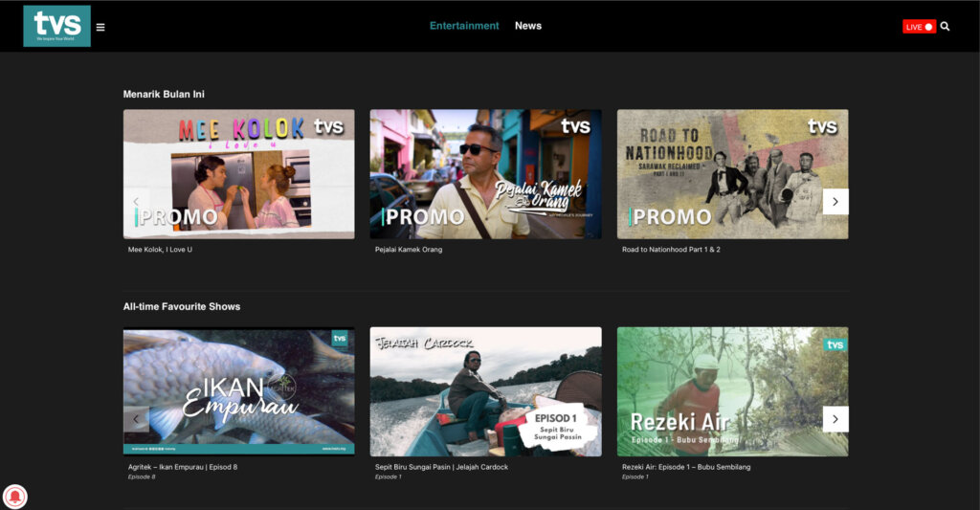The height and width of the screenshot is (510, 980).
Task: Open Pejalai Kamek Orang promo thumbnail
Action: pyautogui.click(x=485, y=174)
